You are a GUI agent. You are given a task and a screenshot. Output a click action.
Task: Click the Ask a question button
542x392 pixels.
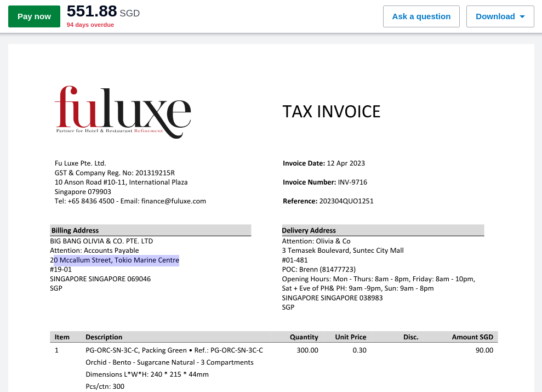pos(421,16)
